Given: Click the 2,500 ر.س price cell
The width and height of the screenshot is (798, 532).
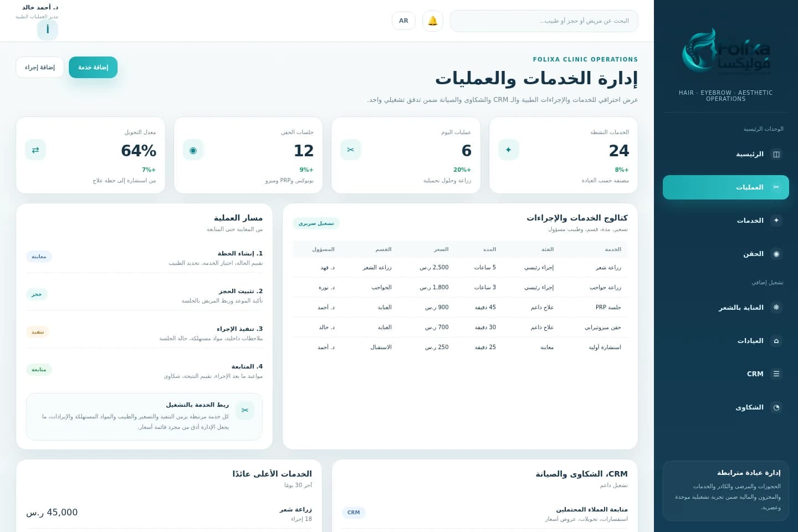Looking at the screenshot, I should (434, 268).
